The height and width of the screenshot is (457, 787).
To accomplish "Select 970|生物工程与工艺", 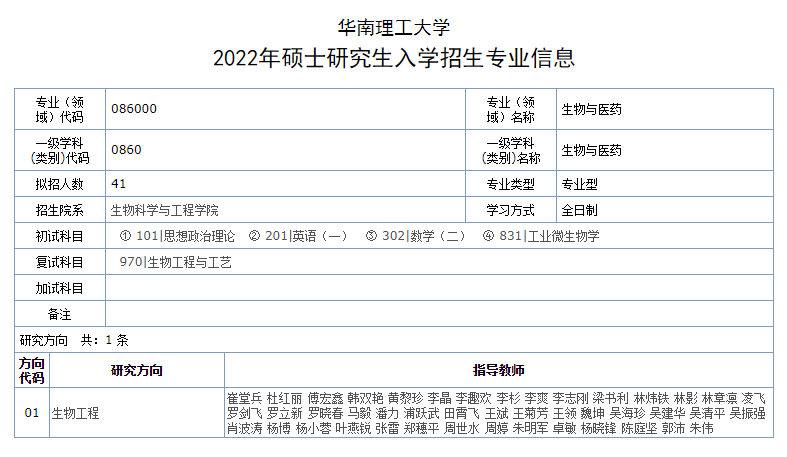I will coord(175,262).
